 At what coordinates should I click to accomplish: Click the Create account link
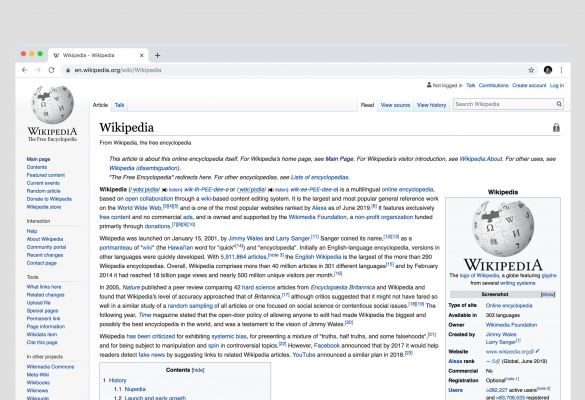529,85
